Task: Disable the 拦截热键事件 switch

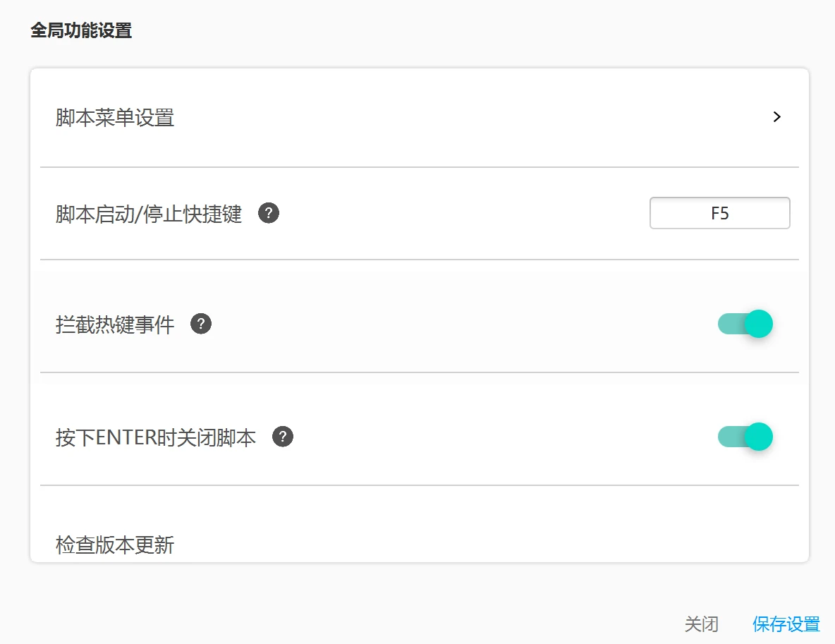Action: coord(745,324)
